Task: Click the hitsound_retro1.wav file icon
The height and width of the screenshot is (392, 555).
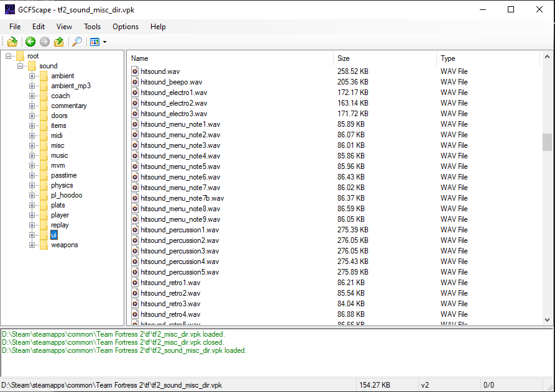Action: pyautogui.click(x=135, y=282)
